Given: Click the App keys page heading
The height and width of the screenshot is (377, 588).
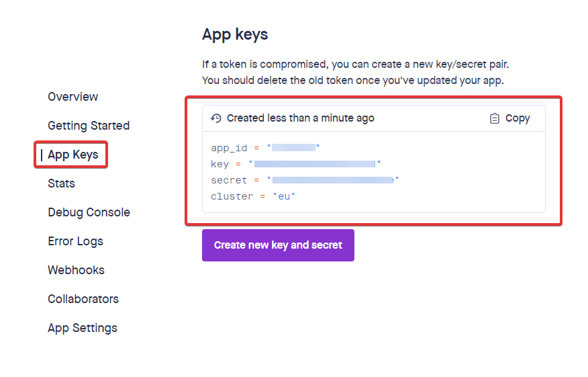Looking at the screenshot, I should tap(235, 35).
